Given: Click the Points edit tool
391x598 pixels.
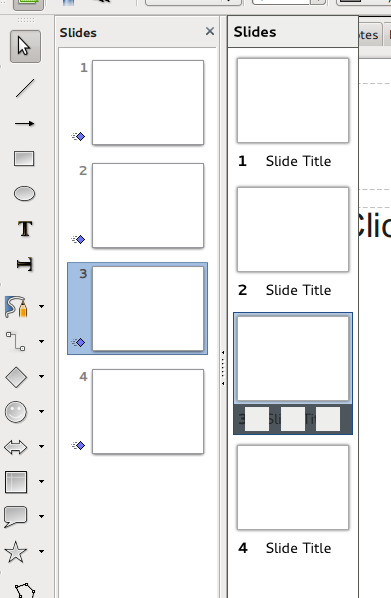Looking at the screenshot, I should coord(24,590).
